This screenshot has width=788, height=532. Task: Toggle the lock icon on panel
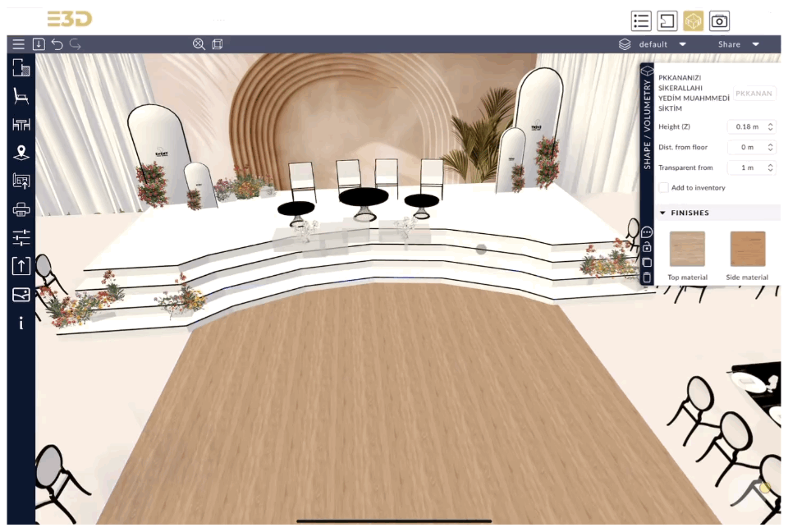pyautogui.click(x=647, y=247)
